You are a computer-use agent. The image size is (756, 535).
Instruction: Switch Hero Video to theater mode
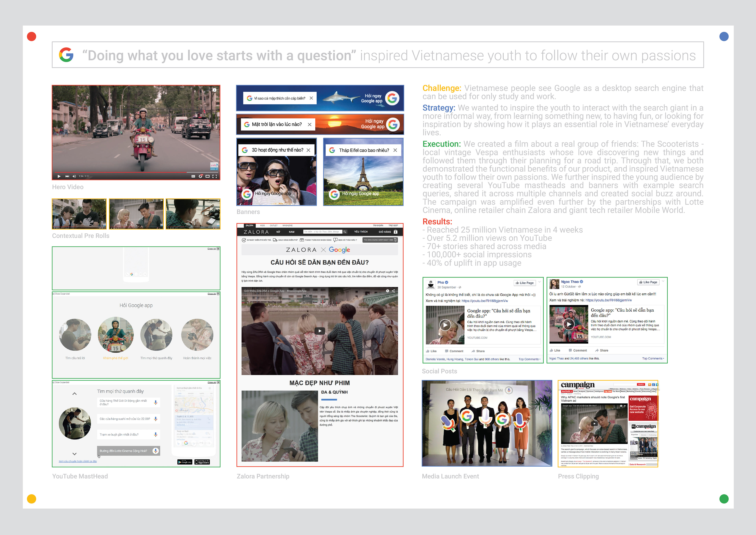pyautogui.click(x=208, y=176)
